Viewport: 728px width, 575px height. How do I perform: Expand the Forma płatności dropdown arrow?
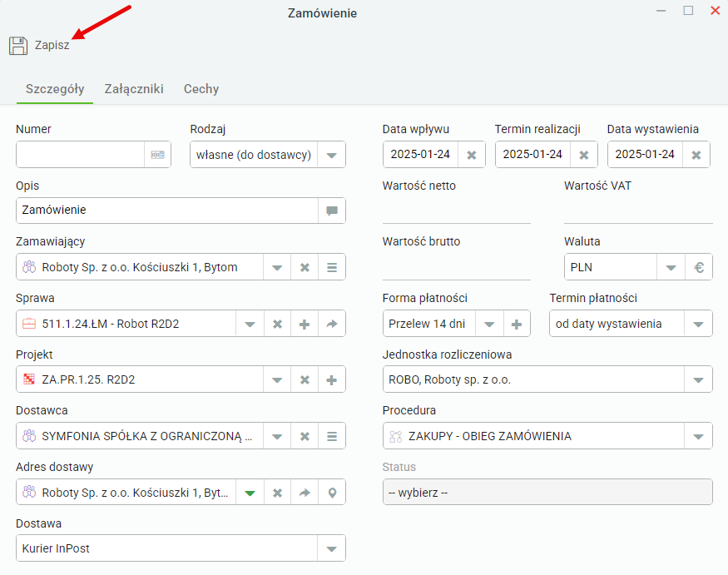(489, 324)
